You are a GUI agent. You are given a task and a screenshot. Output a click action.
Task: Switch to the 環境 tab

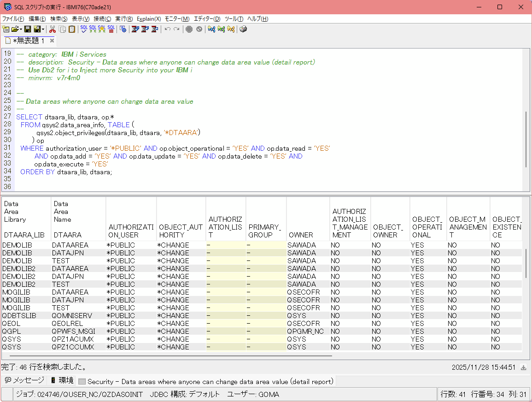[62, 380]
